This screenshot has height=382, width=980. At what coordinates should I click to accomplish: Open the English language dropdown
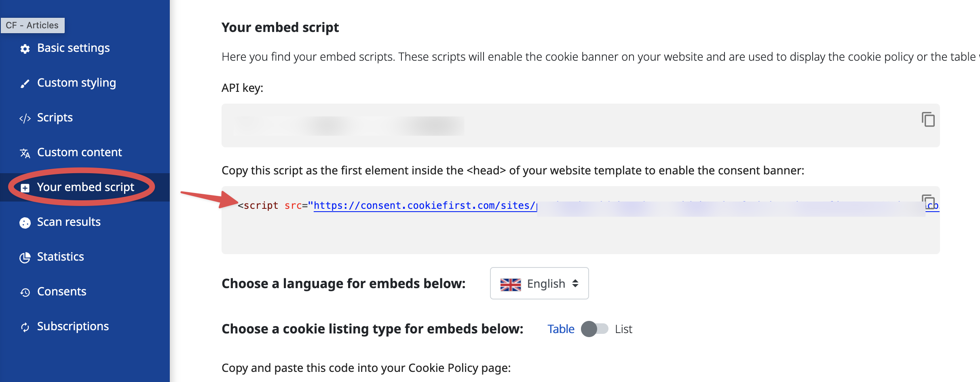click(x=539, y=283)
